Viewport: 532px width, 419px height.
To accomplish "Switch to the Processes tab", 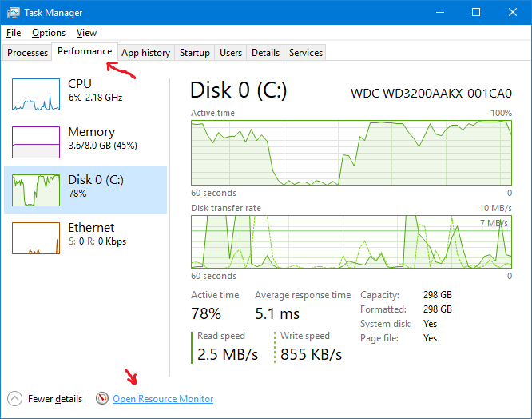I will point(27,53).
